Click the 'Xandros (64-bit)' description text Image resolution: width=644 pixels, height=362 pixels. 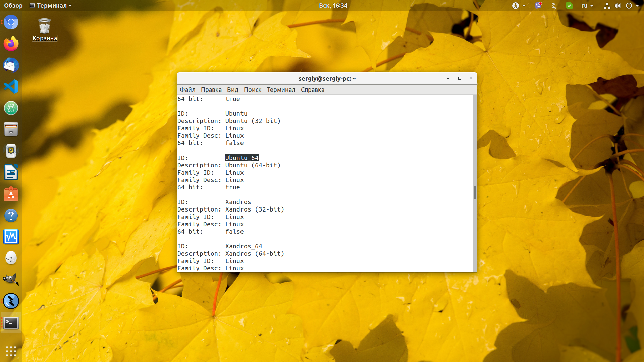[255, 253]
